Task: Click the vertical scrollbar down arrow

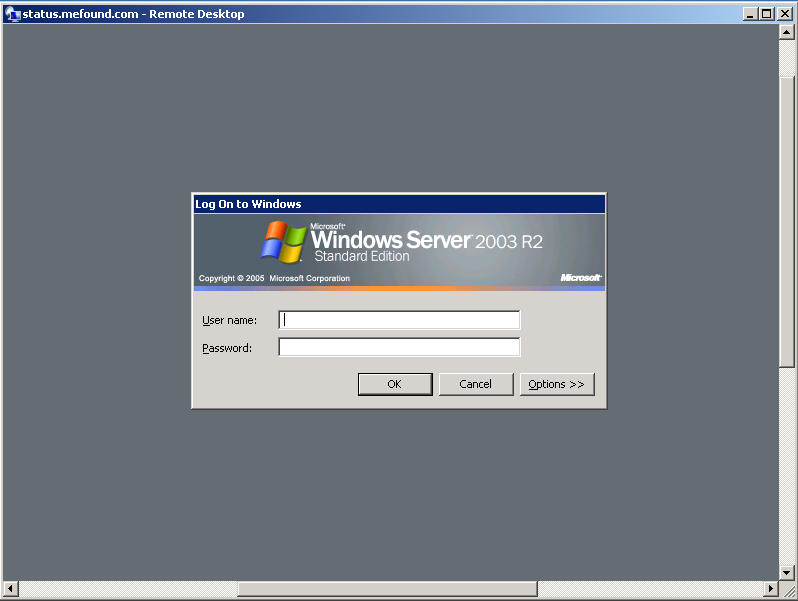Action: click(x=786, y=573)
